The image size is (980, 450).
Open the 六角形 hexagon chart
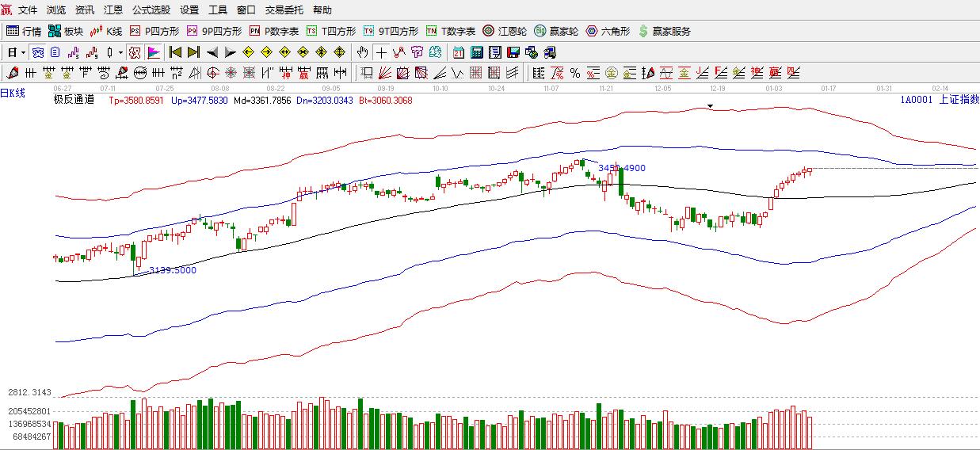608,32
